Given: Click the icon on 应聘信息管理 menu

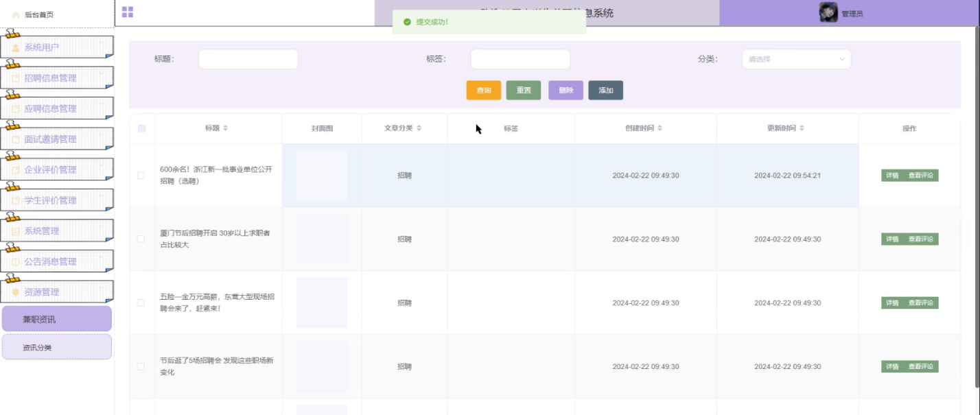Looking at the screenshot, I should pos(16,108).
